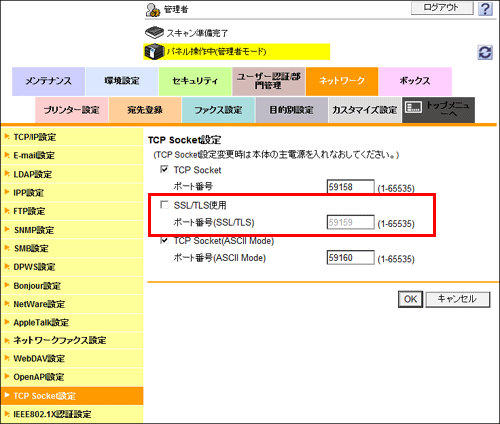
Task: Select the メンテナンス tab
Action: (48, 81)
